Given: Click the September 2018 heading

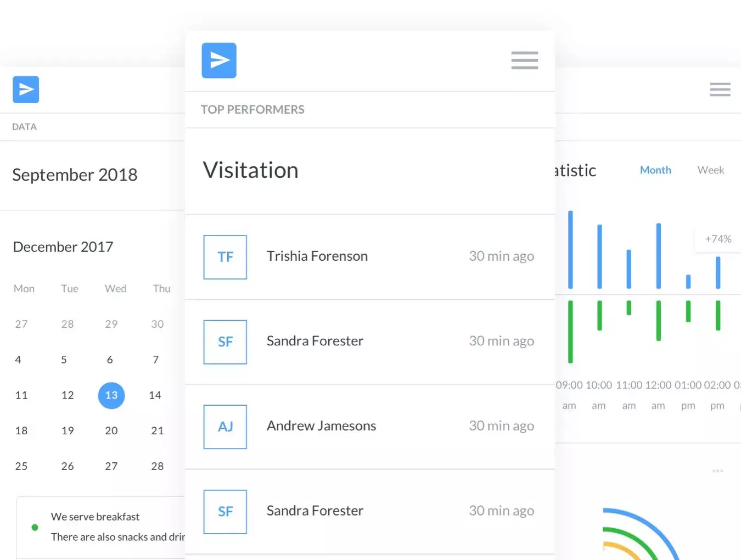Looking at the screenshot, I should 75,175.
